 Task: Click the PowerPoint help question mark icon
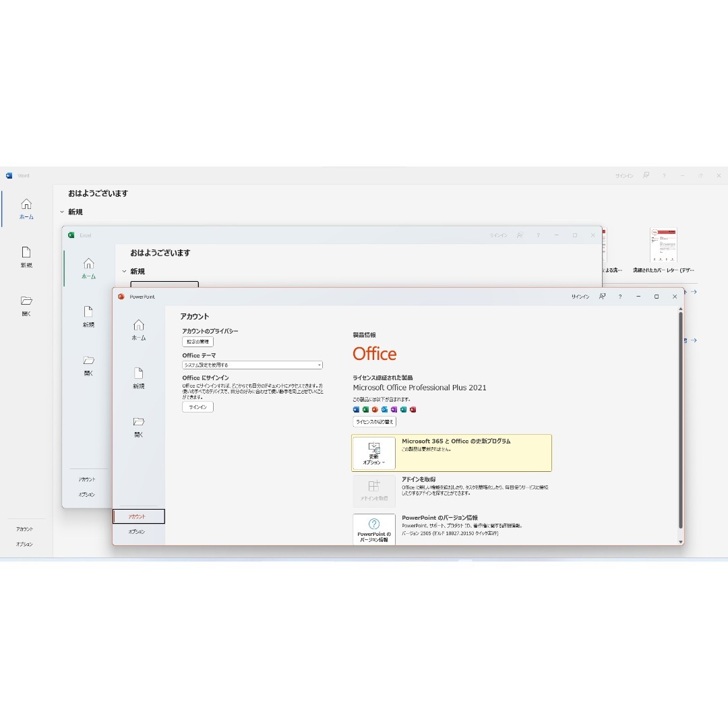coord(620,297)
